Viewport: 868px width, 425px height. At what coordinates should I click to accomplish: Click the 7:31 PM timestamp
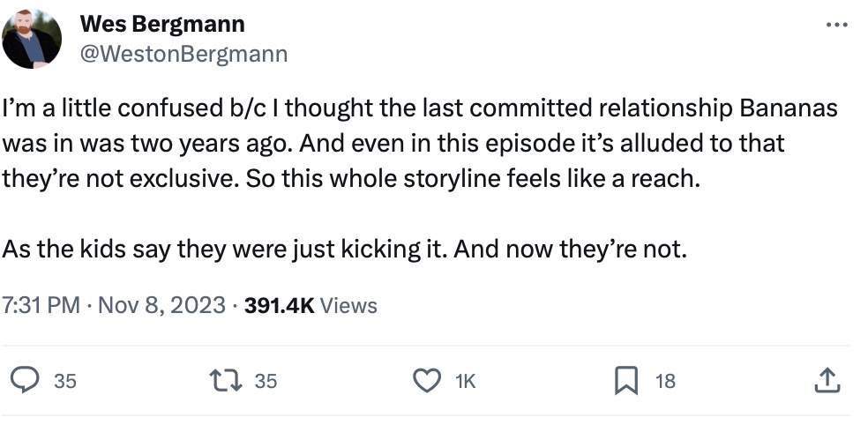41,306
